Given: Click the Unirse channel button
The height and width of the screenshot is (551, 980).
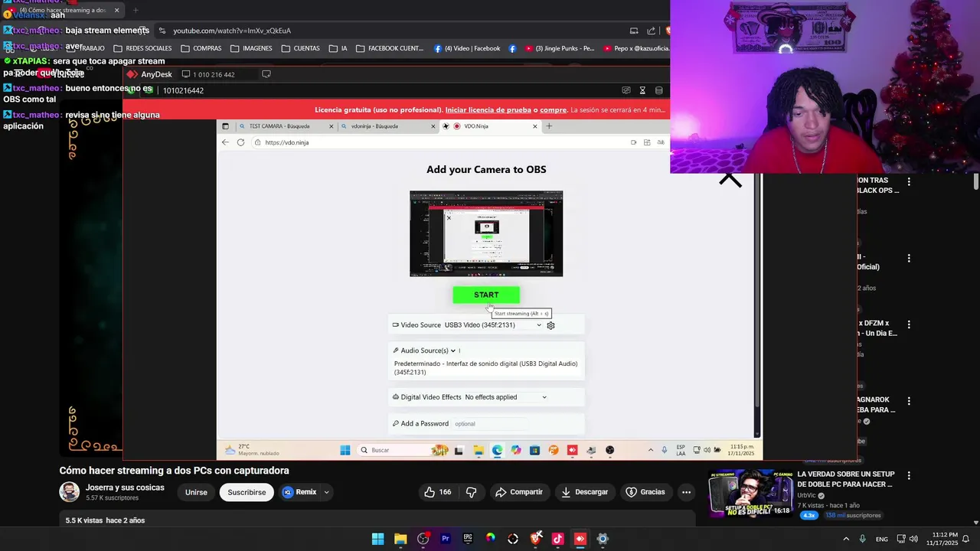Looking at the screenshot, I should point(196,492).
